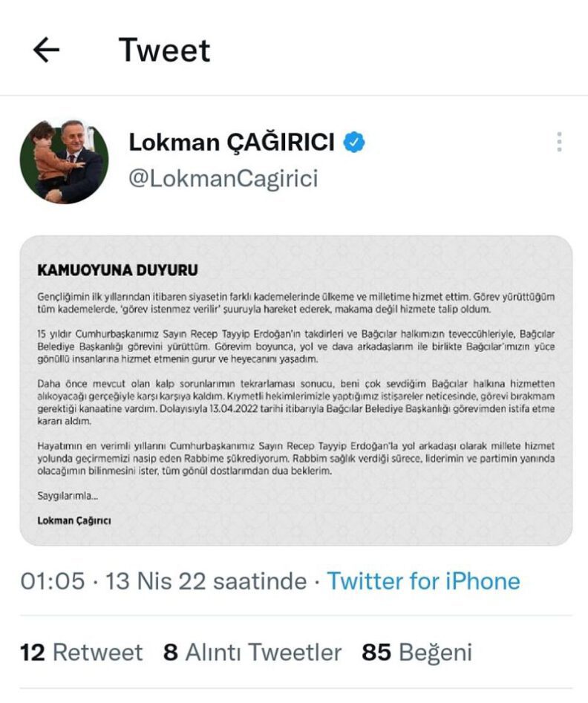Go back using the left arrow icon
This screenshot has width=588, height=703.
coord(46,49)
